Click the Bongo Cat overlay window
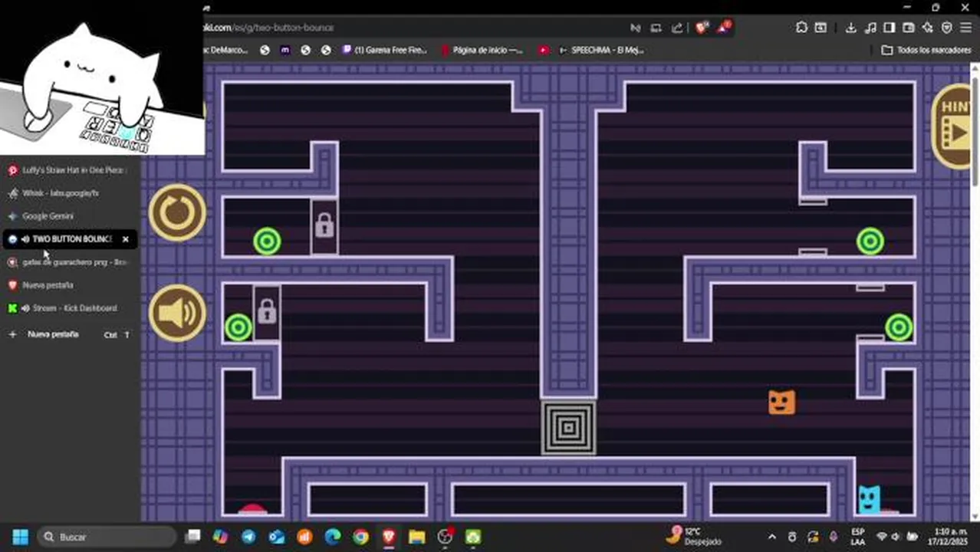Viewport: 980px width, 552px height. click(x=102, y=77)
